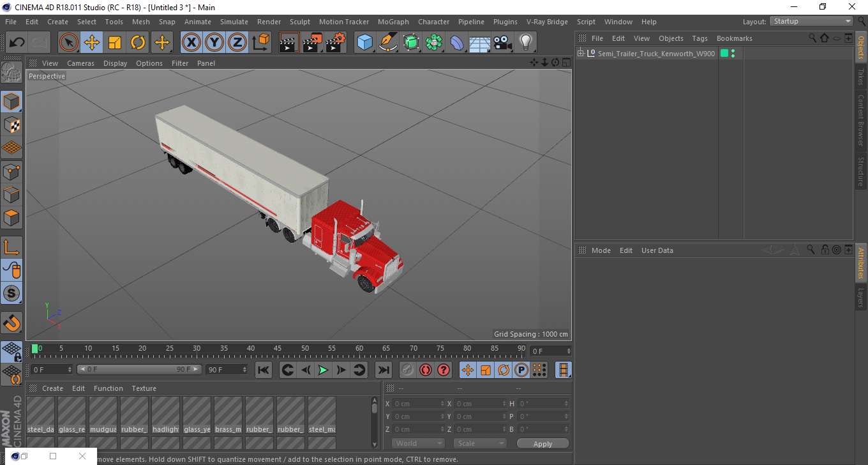
Task: Select the Scale tool
Action: pyautogui.click(x=115, y=43)
